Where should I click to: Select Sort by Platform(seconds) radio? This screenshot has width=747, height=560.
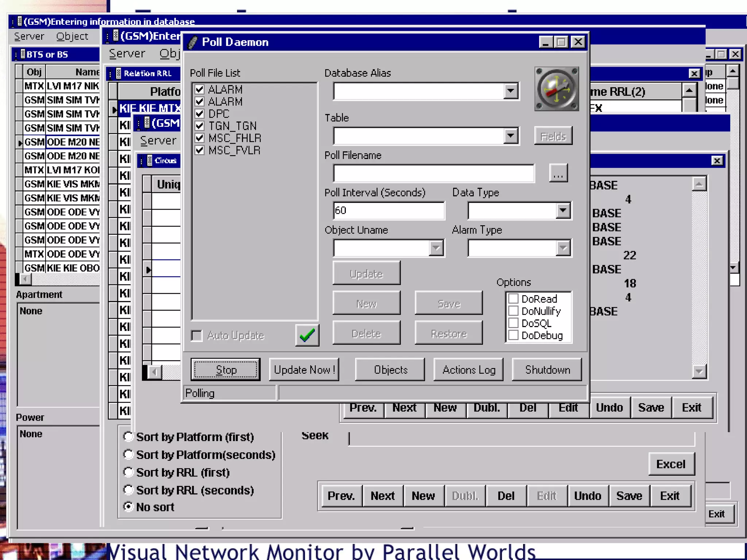pyautogui.click(x=128, y=454)
